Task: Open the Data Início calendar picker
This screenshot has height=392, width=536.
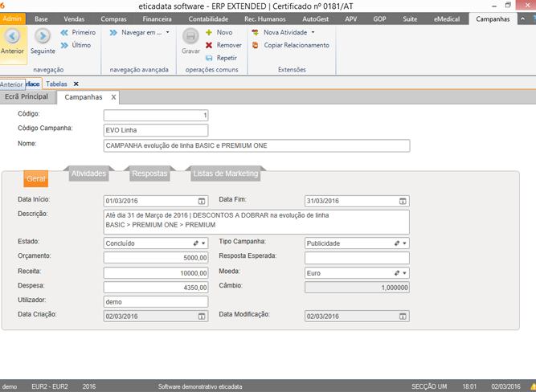Action: coord(201,201)
